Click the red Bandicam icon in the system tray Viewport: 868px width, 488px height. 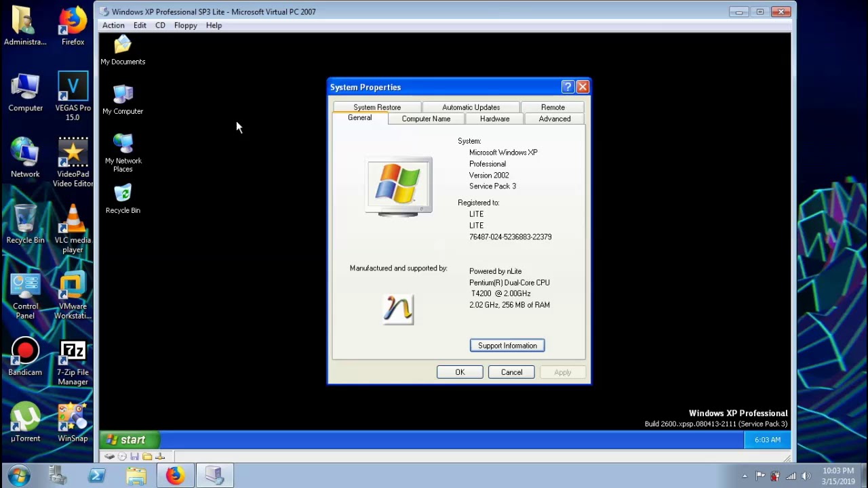point(775,476)
